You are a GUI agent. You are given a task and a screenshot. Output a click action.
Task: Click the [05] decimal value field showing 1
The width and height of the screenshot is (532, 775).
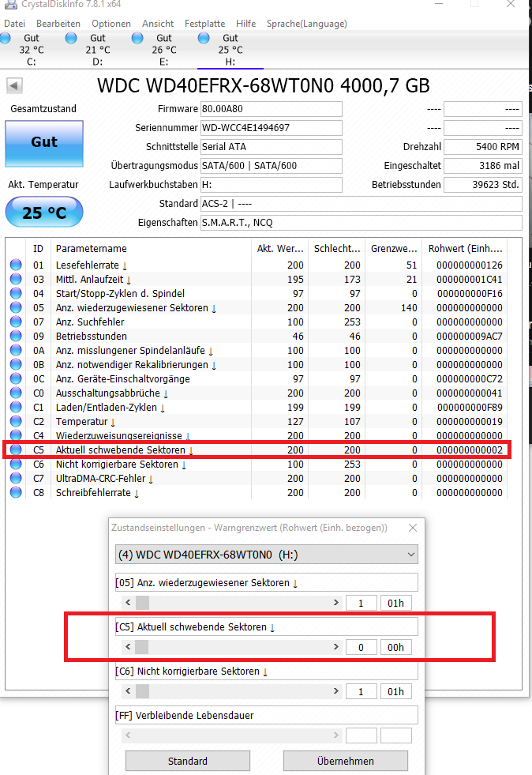[361, 603]
